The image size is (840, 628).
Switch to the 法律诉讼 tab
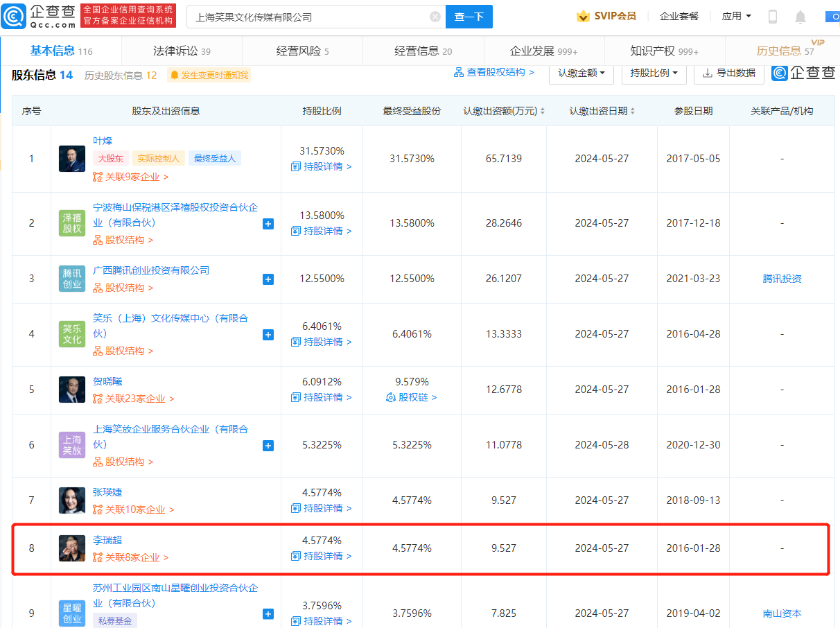coord(182,51)
